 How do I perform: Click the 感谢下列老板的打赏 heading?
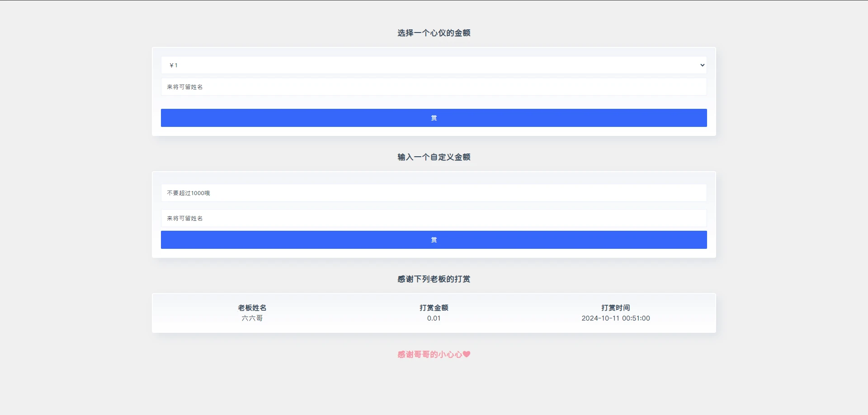434,279
